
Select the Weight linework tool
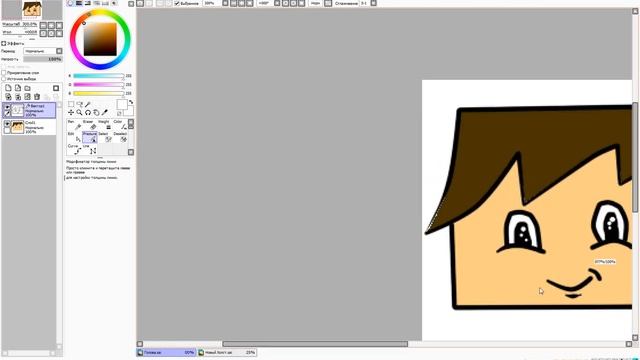tap(105, 124)
